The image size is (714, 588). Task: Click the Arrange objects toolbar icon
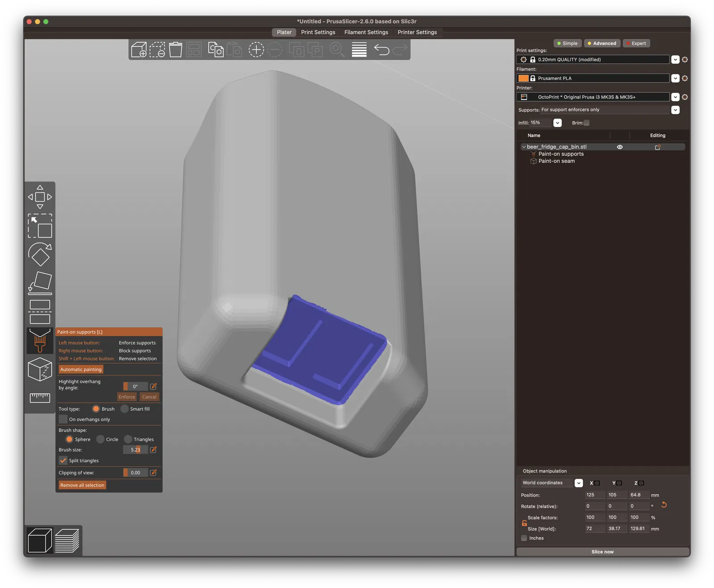click(194, 50)
